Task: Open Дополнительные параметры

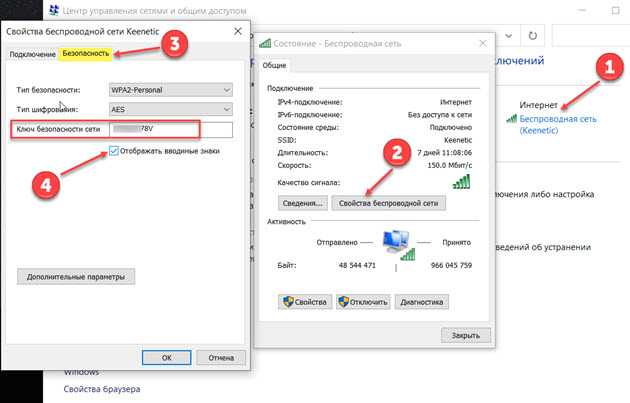Action: [76, 277]
